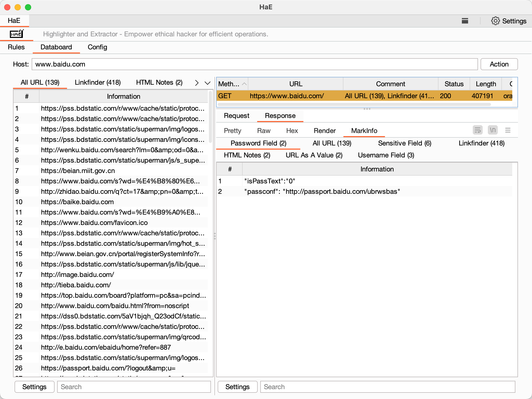Sort by the Method column header arrow
Screen dimensions: 532x399
pos(244,84)
